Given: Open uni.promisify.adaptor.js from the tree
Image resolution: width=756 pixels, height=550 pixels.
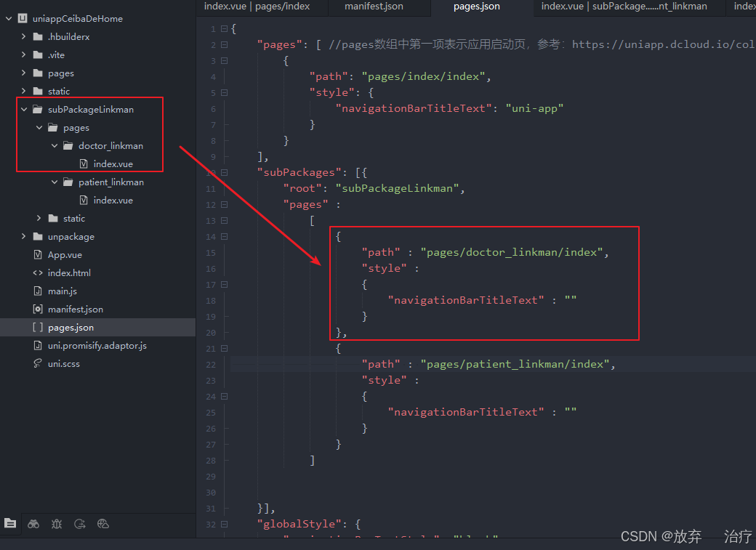Looking at the screenshot, I should [x=97, y=346].
